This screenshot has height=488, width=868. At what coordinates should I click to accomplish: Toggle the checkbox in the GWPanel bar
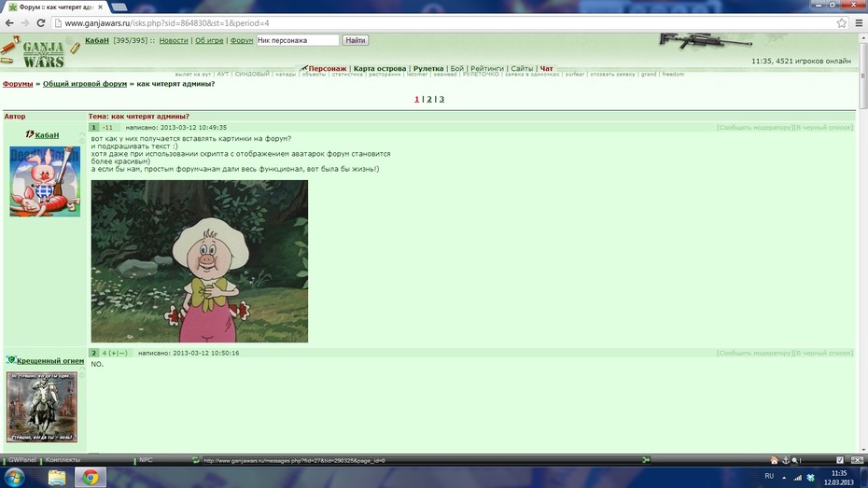point(840,460)
